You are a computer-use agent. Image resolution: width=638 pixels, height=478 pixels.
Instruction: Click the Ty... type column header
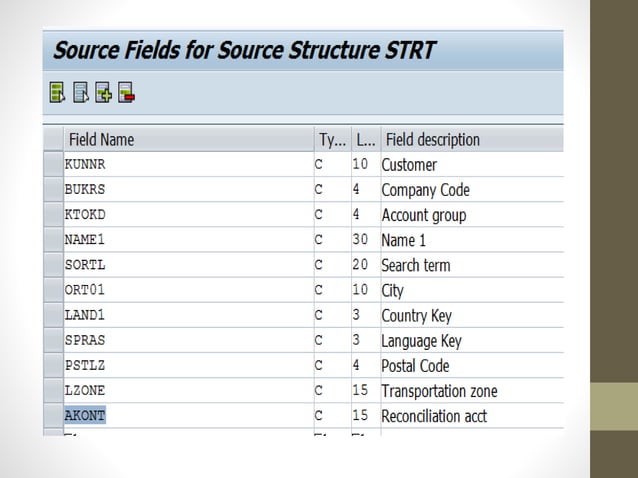pos(329,140)
